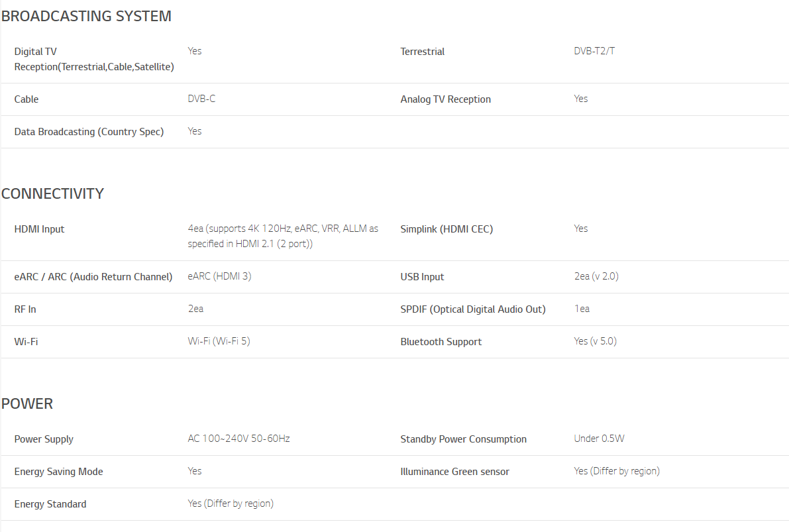
Task: Click the 'Data Broadcasting (Country Spec)' label
Action: 89,132
